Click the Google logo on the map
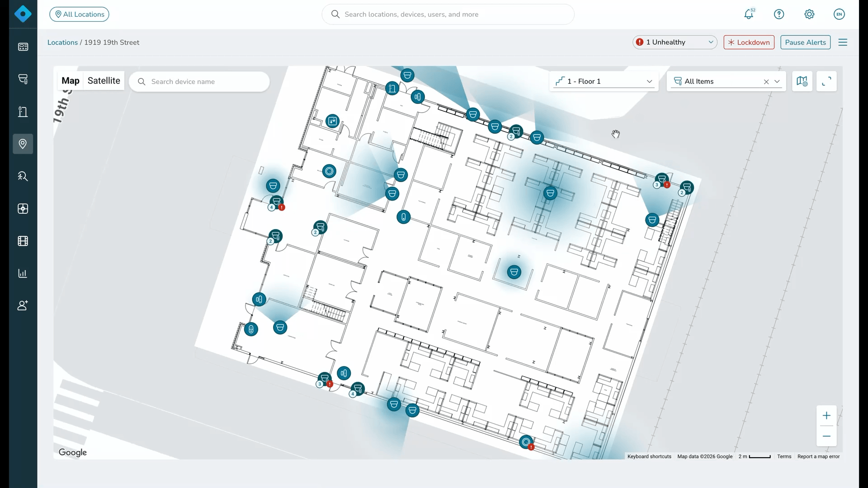Viewport: 868px width, 488px height. (72, 452)
